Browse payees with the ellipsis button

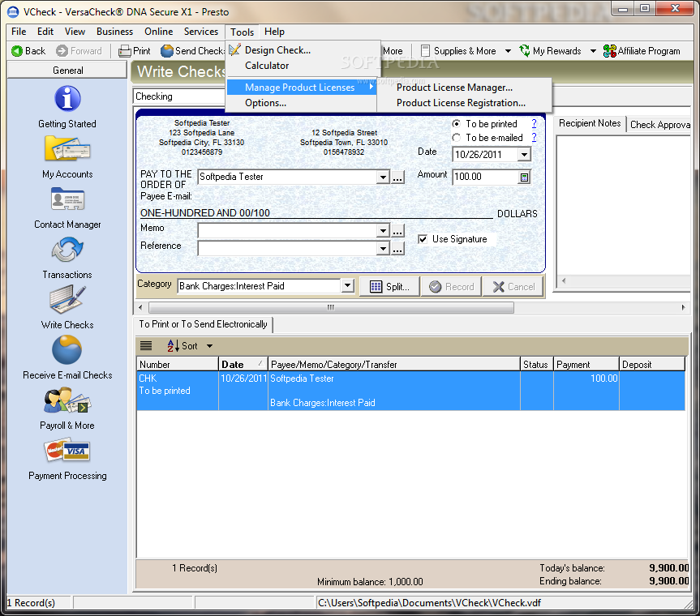point(397,177)
